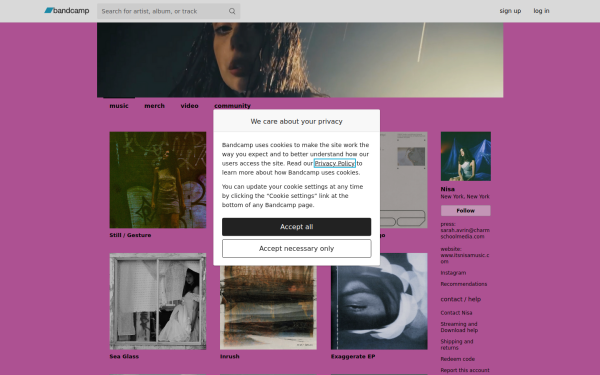Click Report this account link
Viewport: 600px width, 375px height.
click(465, 370)
